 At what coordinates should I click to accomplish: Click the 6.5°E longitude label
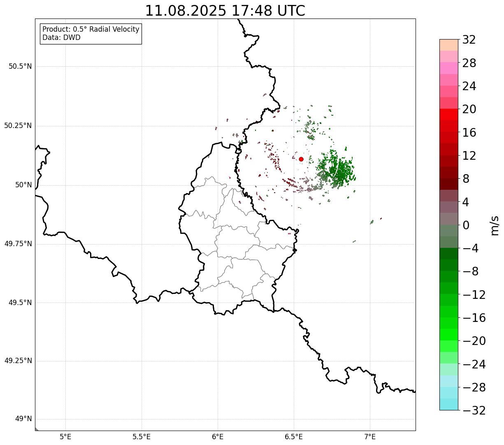(294, 437)
